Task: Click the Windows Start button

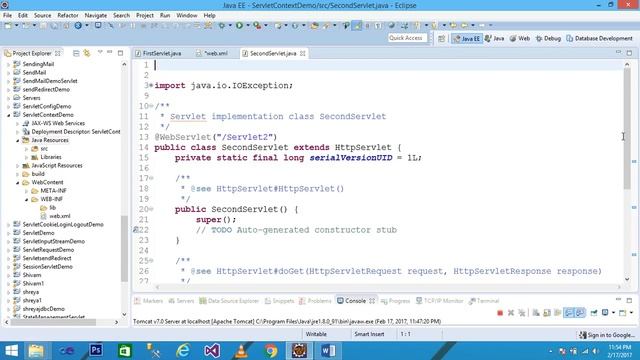Action: 11,351
